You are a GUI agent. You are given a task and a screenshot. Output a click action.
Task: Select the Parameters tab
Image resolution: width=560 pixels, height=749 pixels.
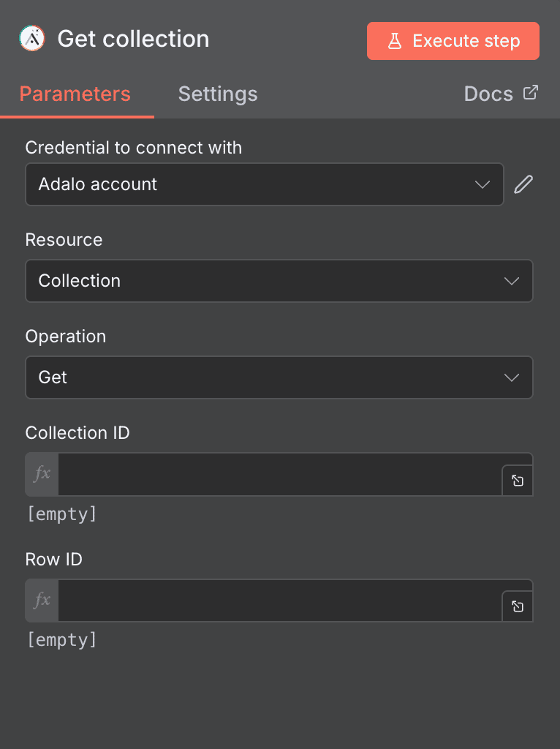click(x=75, y=94)
